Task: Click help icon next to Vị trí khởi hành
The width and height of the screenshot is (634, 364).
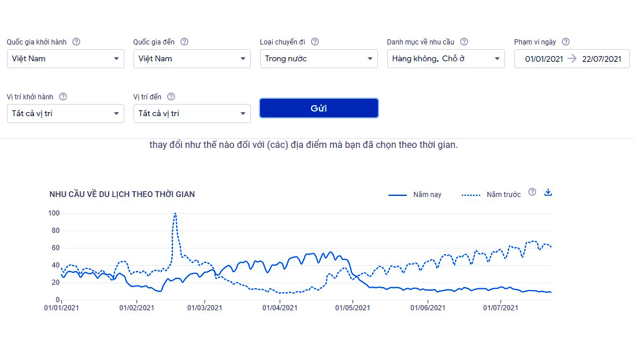Action: [63, 96]
